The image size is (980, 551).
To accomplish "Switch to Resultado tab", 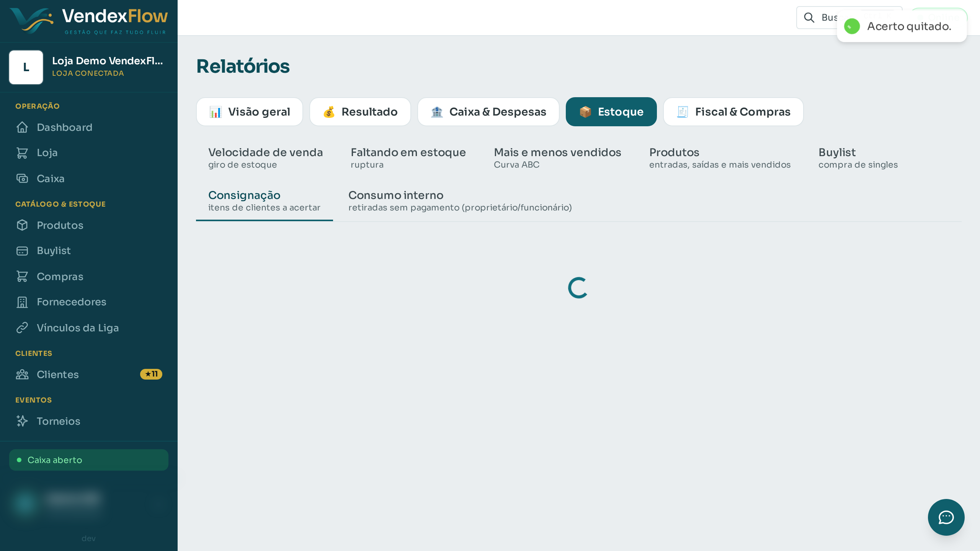I will (360, 112).
